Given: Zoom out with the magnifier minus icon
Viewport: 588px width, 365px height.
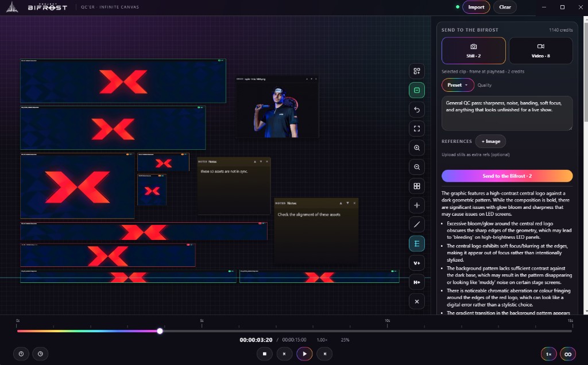Looking at the screenshot, I should (x=417, y=167).
